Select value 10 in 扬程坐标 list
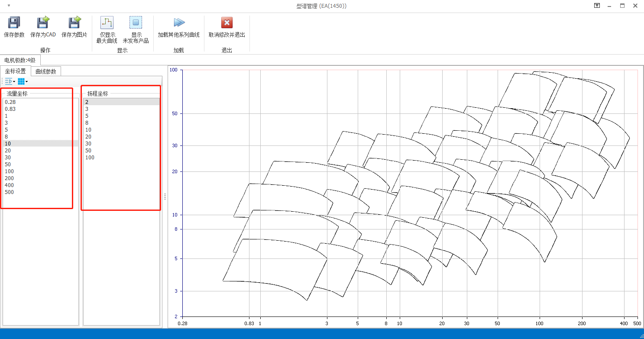The image size is (644, 339). (x=121, y=129)
